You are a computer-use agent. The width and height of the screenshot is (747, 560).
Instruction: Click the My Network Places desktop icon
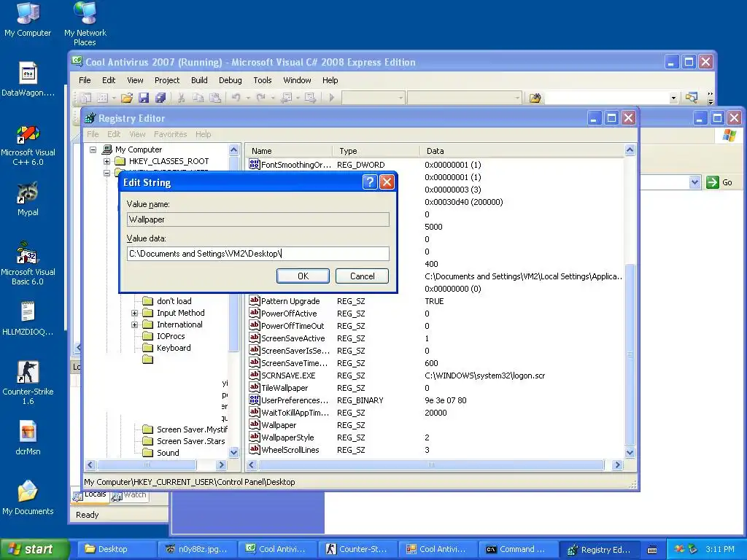pos(85,23)
